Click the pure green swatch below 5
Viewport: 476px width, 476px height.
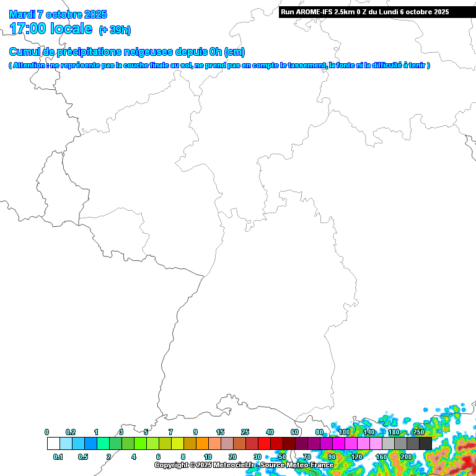(140, 443)
